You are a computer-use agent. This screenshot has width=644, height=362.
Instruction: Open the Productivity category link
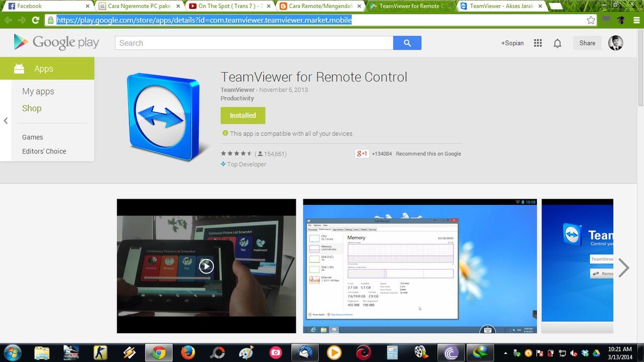click(237, 99)
